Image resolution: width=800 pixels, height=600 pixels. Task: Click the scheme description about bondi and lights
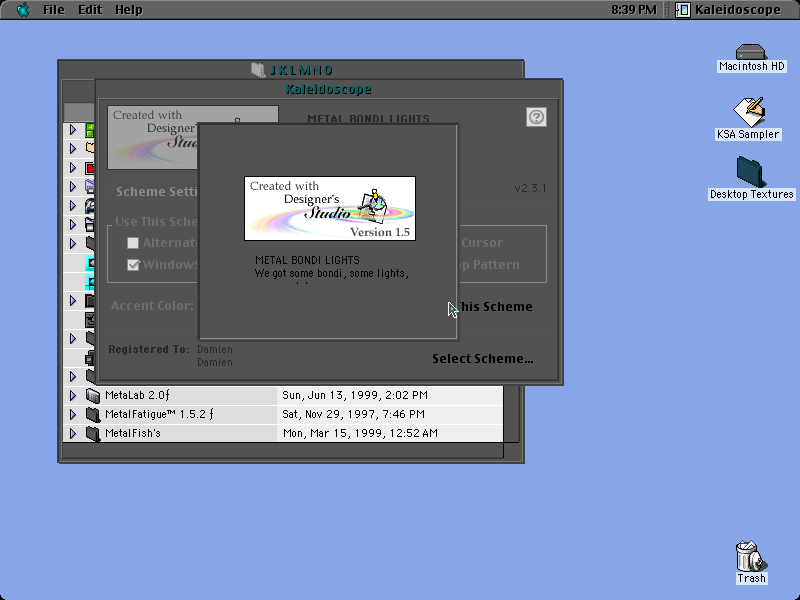pos(332,273)
